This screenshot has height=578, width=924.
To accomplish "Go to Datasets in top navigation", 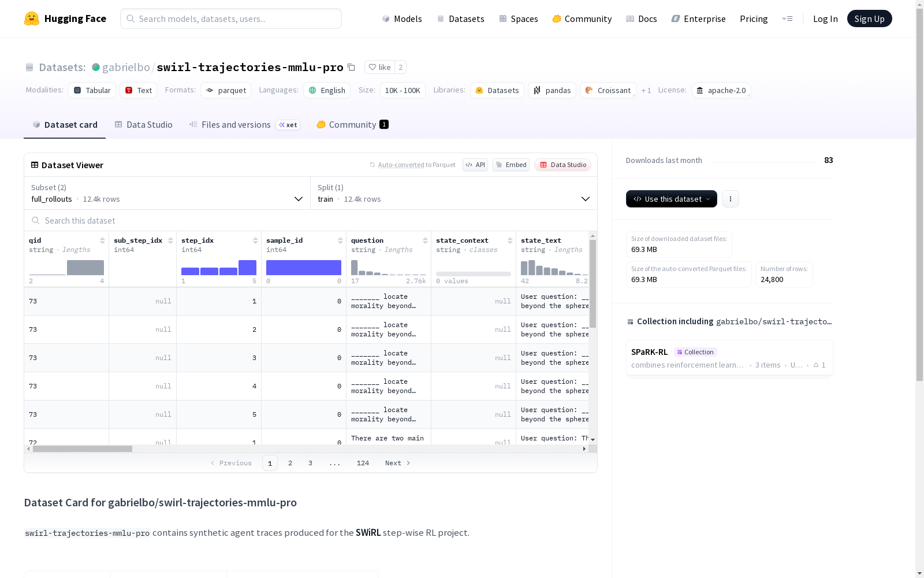I will click(x=460, y=18).
